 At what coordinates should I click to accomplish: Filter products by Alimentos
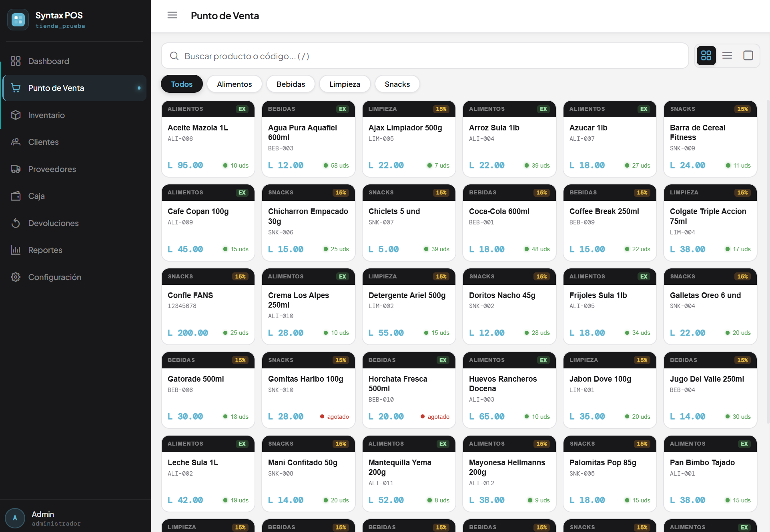235,84
